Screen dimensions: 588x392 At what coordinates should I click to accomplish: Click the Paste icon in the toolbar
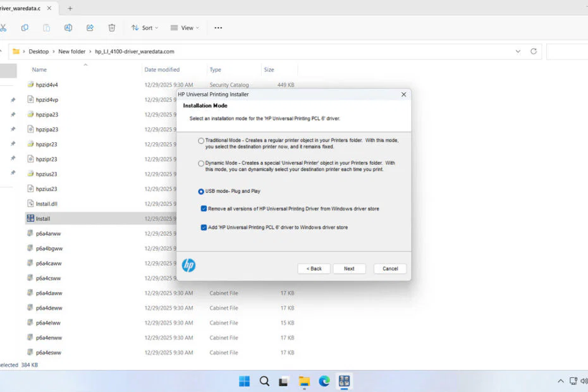(x=46, y=28)
